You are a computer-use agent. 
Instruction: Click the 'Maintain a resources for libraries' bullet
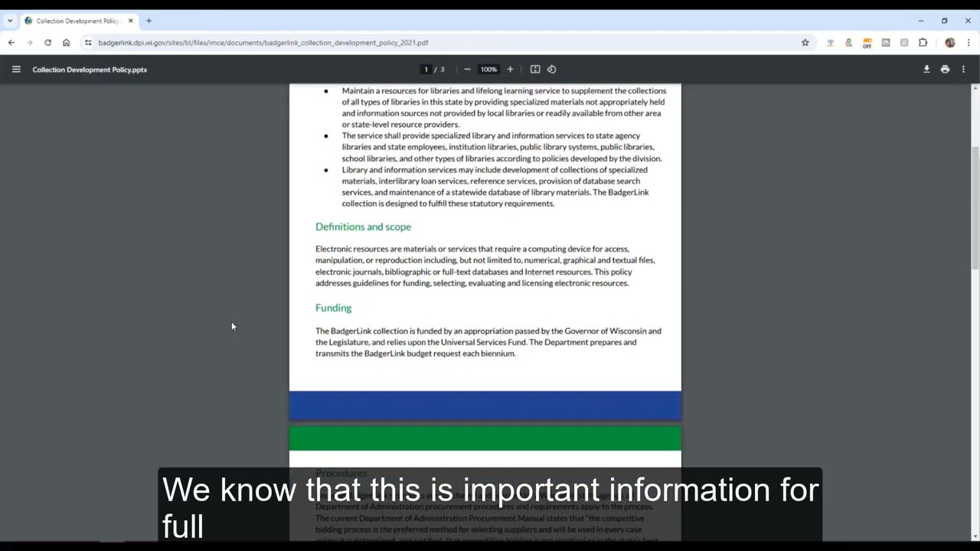(x=504, y=107)
